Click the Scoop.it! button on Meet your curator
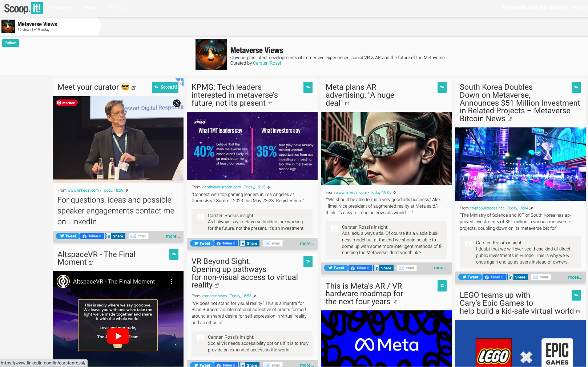This screenshot has height=367, width=588. 165,87
